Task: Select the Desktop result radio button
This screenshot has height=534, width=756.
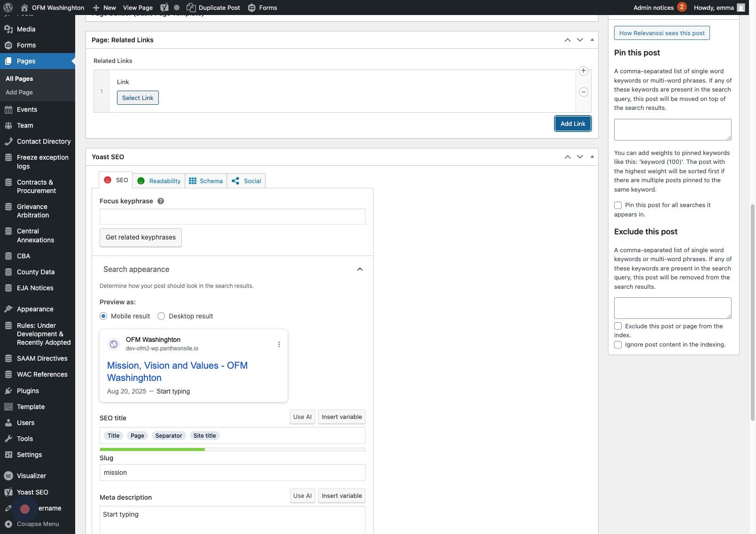Action: coord(161,316)
